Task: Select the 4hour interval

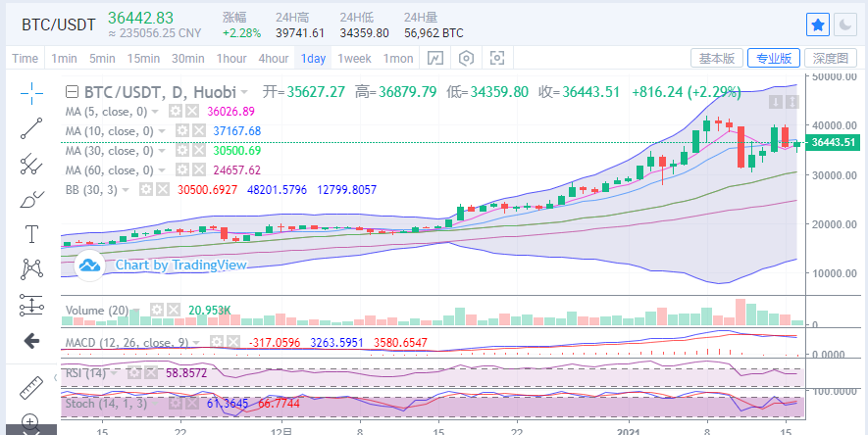Action: 274,58
